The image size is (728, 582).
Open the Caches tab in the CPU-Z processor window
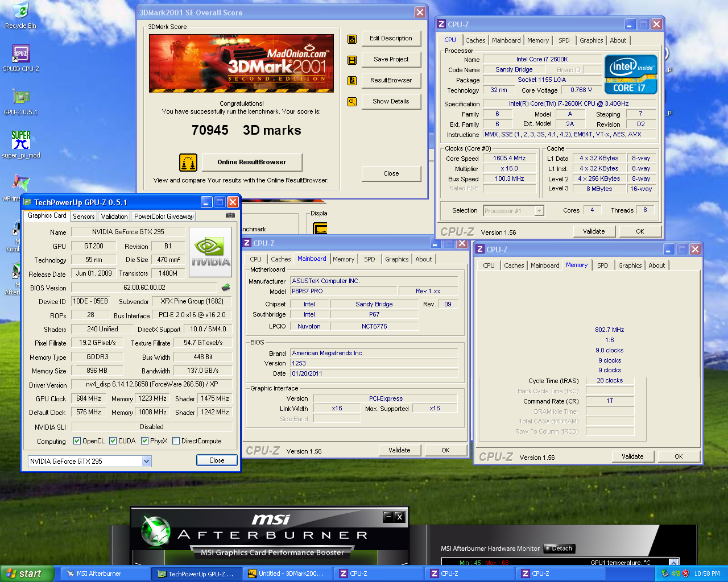tap(475, 40)
